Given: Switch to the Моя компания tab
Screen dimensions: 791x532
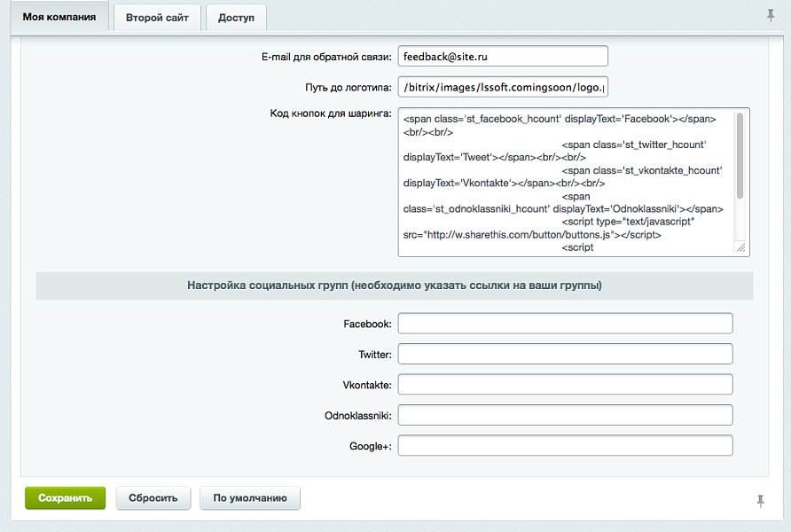Looking at the screenshot, I should [59, 17].
